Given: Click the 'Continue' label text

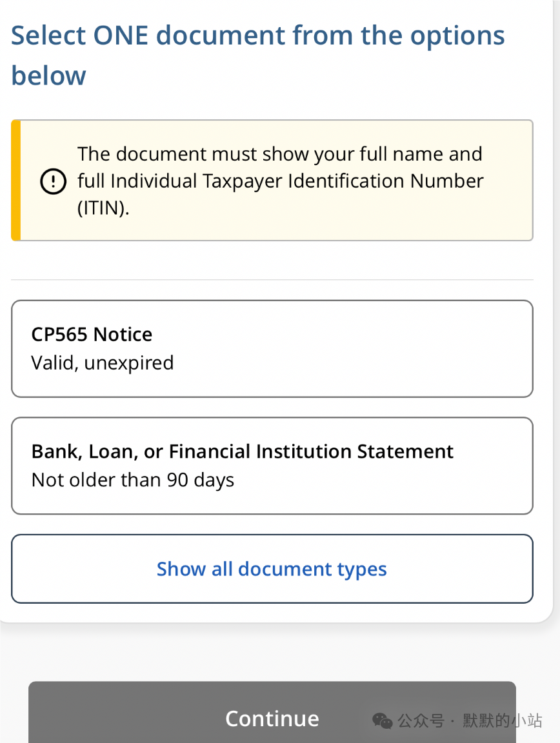Looking at the screenshot, I should (x=272, y=719).
